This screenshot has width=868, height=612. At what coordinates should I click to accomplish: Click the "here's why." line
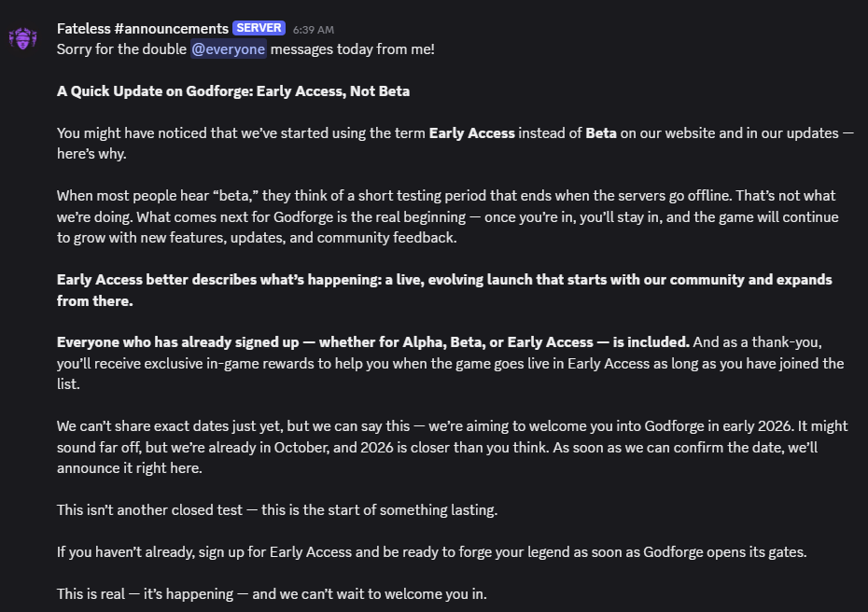pyautogui.click(x=91, y=154)
